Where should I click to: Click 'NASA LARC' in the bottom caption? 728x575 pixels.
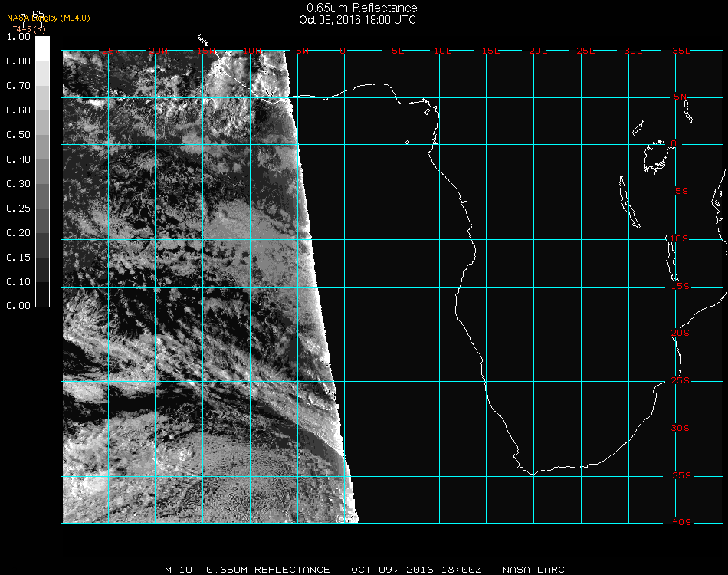coord(533,570)
